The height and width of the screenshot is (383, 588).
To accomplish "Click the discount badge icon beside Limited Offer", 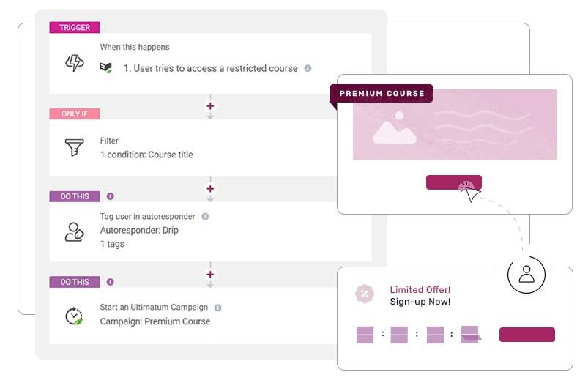I will point(365,294).
